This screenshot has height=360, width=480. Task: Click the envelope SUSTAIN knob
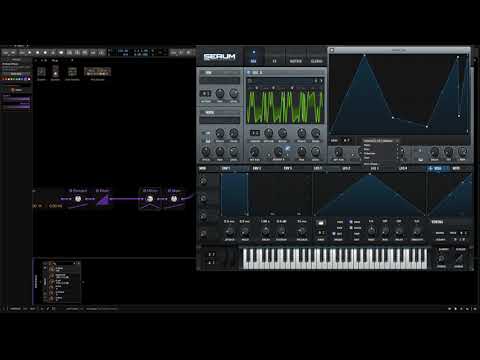tap(281, 231)
